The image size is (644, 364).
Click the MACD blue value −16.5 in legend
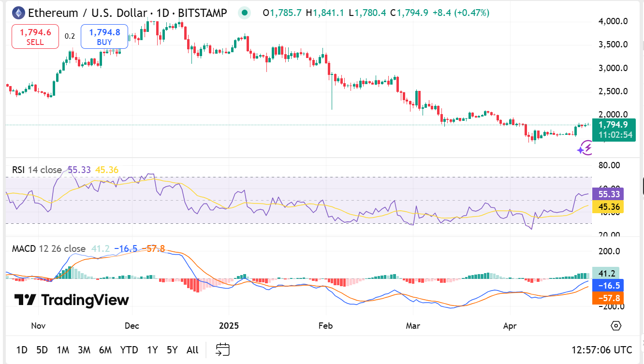(127, 249)
